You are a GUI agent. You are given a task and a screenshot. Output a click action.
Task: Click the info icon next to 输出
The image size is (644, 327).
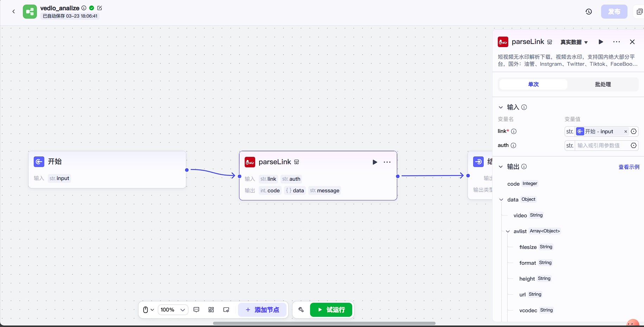pos(524,167)
